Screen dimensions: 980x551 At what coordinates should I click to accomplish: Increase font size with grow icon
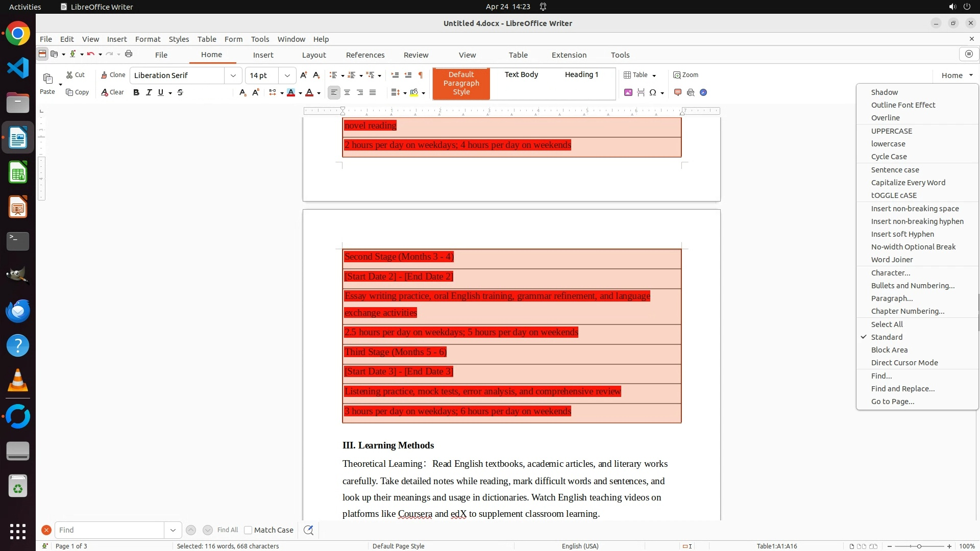click(304, 75)
